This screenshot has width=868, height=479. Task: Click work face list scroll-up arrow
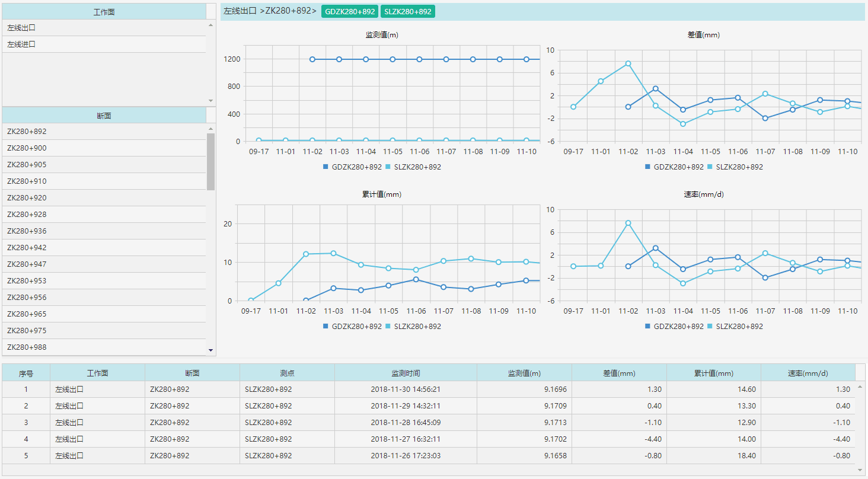pos(210,25)
